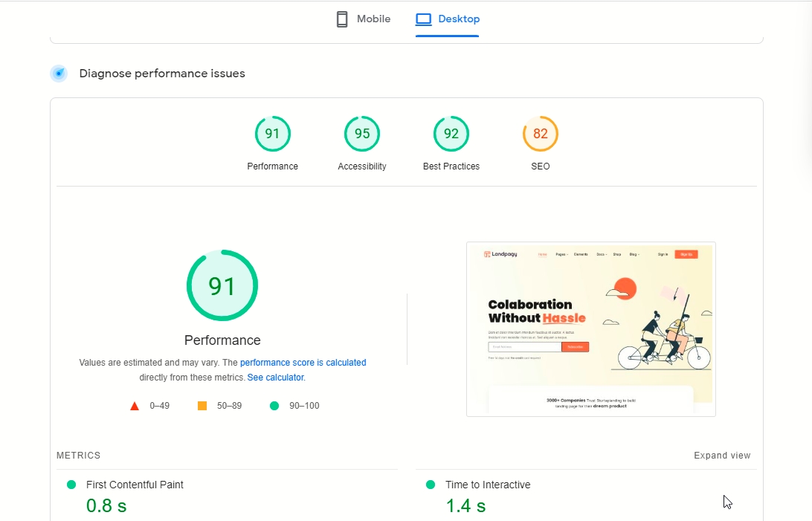Click the '0–49' legend range text
The height and width of the screenshot is (521, 812).
tap(159, 406)
